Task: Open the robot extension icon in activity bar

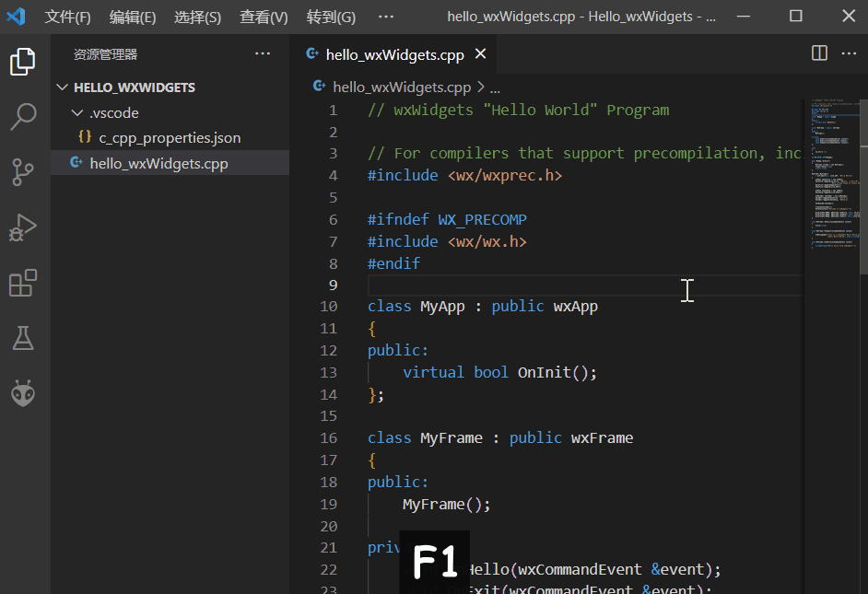Action: click(22, 393)
